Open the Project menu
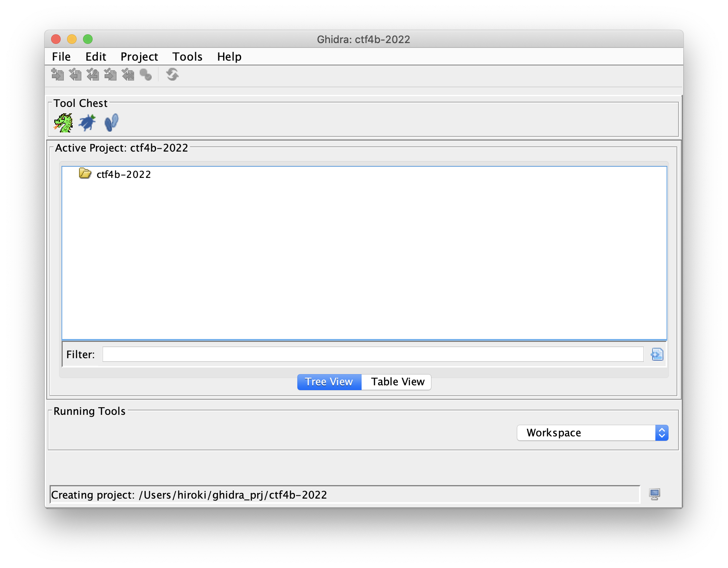 [x=139, y=57]
